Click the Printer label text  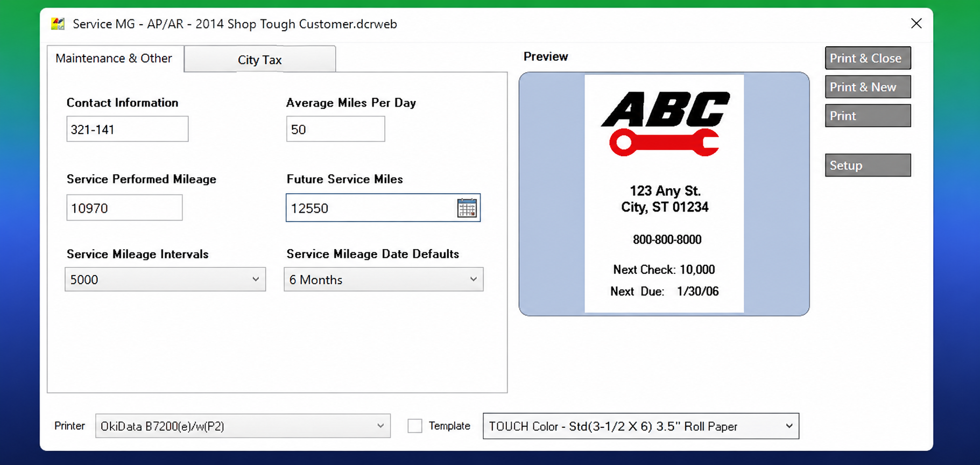click(x=69, y=426)
